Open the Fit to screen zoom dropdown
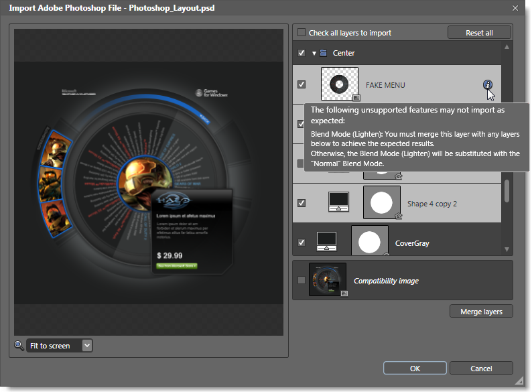Viewport: 532px width, 392px height. click(87, 346)
